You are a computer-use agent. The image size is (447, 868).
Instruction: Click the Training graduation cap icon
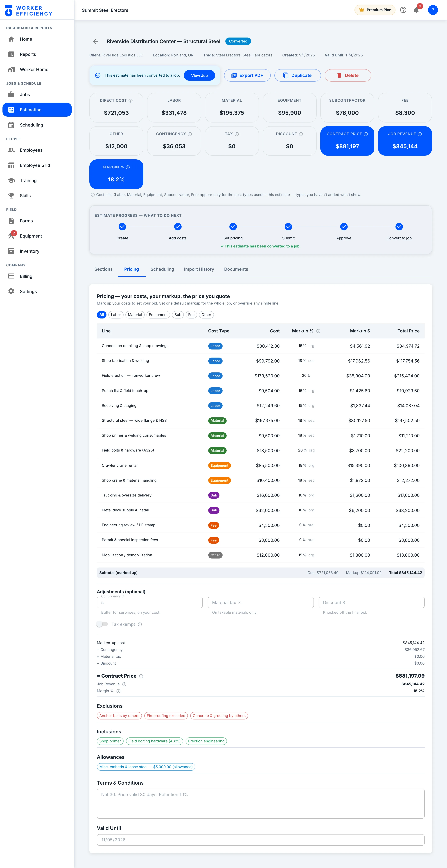pyautogui.click(x=11, y=181)
